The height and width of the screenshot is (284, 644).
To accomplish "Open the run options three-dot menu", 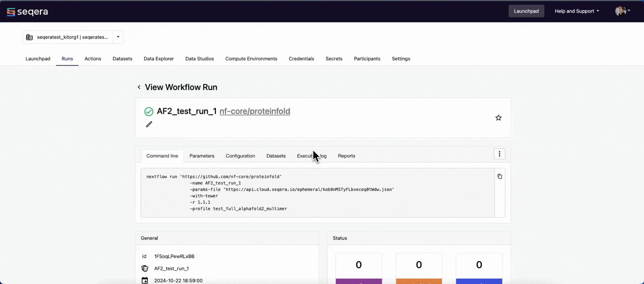I will pos(499,154).
